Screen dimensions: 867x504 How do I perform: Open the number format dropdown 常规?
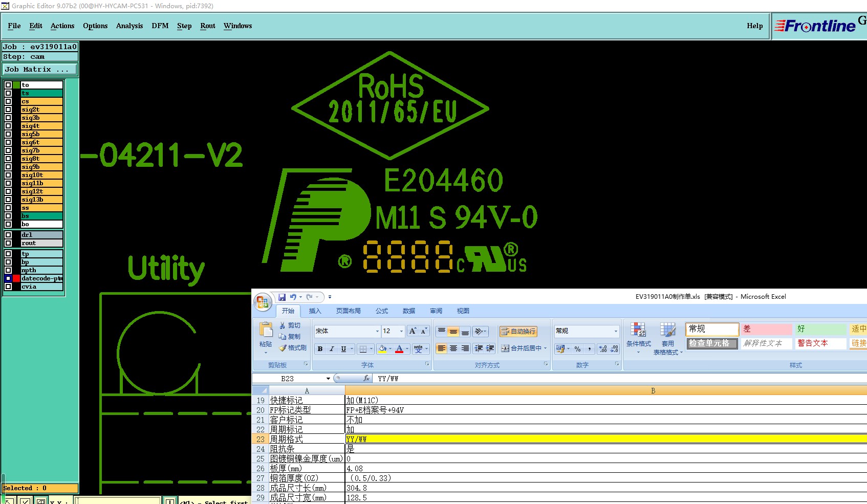click(x=616, y=331)
